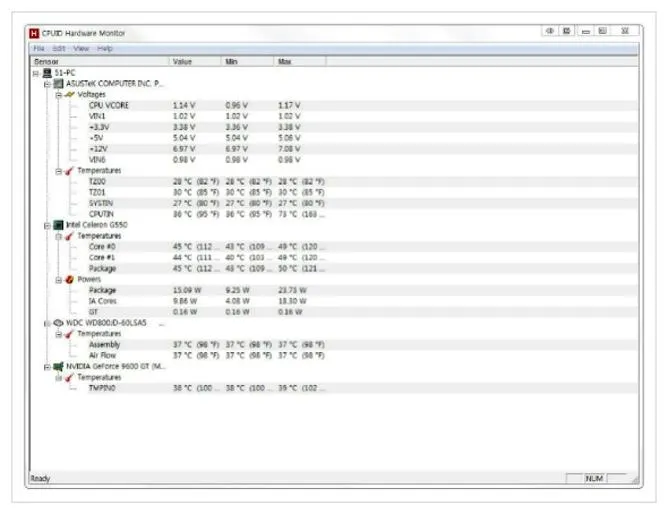Click the Sensor column header

100,62
